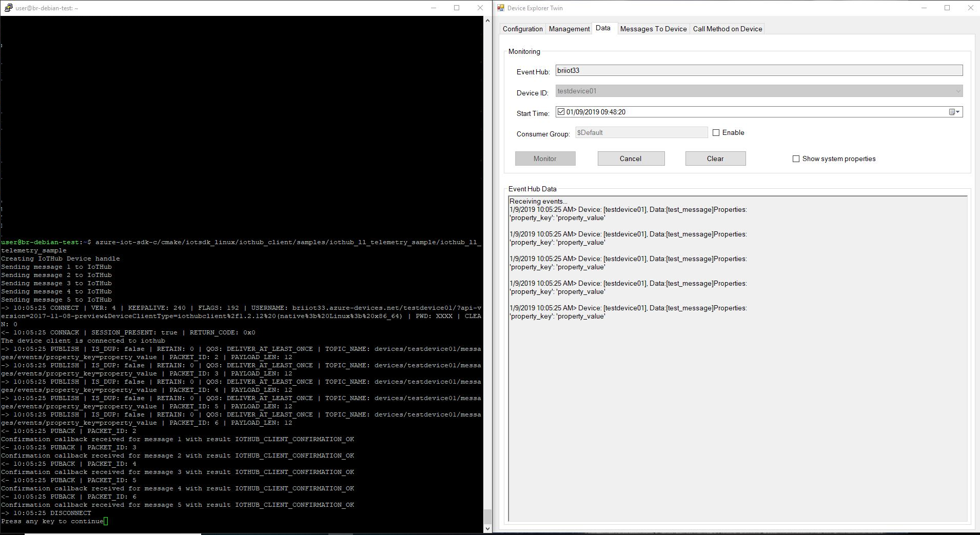Click the terminal scrollbar thumb

pos(487,516)
